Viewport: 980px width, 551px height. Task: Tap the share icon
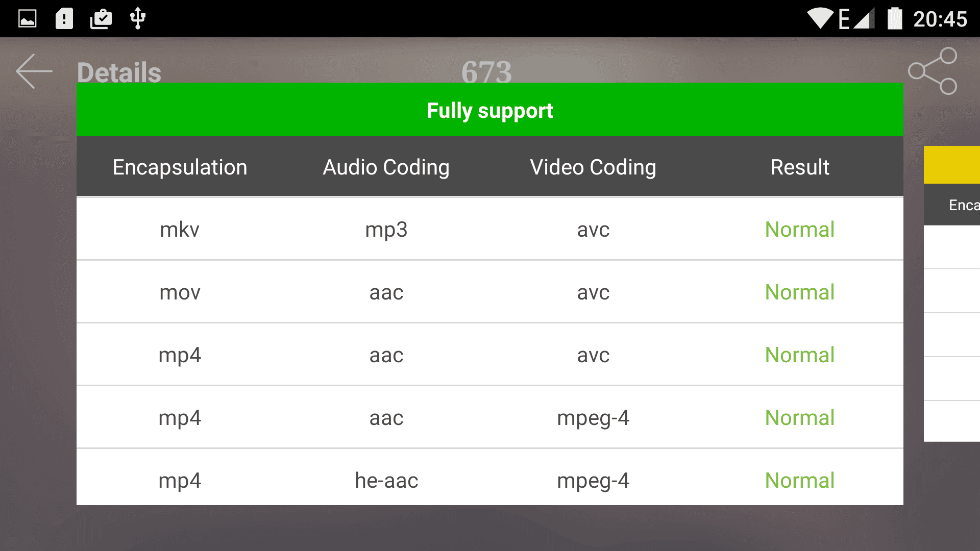(x=933, y=71)
